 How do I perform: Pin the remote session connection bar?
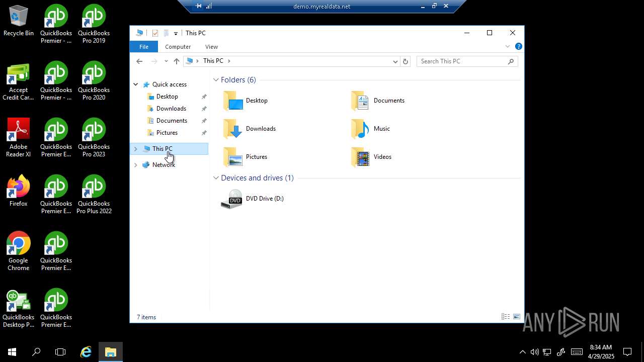coord(199,6)
